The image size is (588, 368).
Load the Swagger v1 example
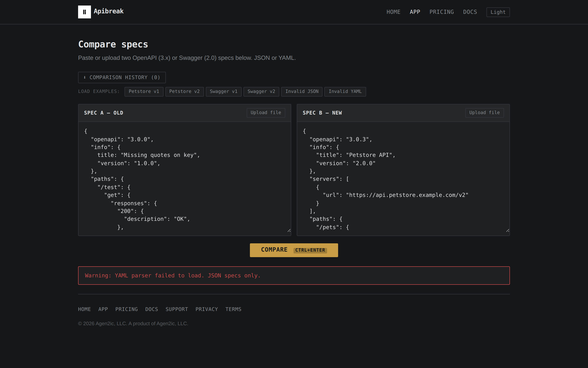pos(223,92)
